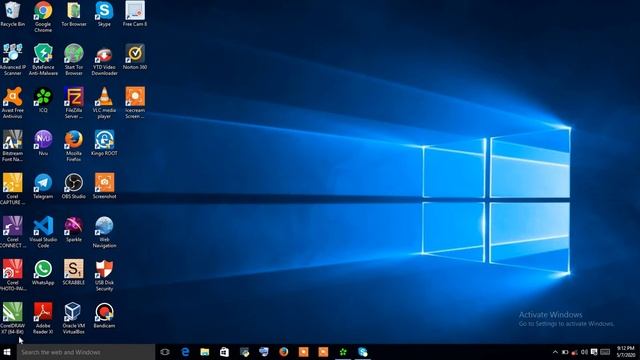640x360 pixels.
Task: Open the Windows Start menu
Action: point(7,352)
